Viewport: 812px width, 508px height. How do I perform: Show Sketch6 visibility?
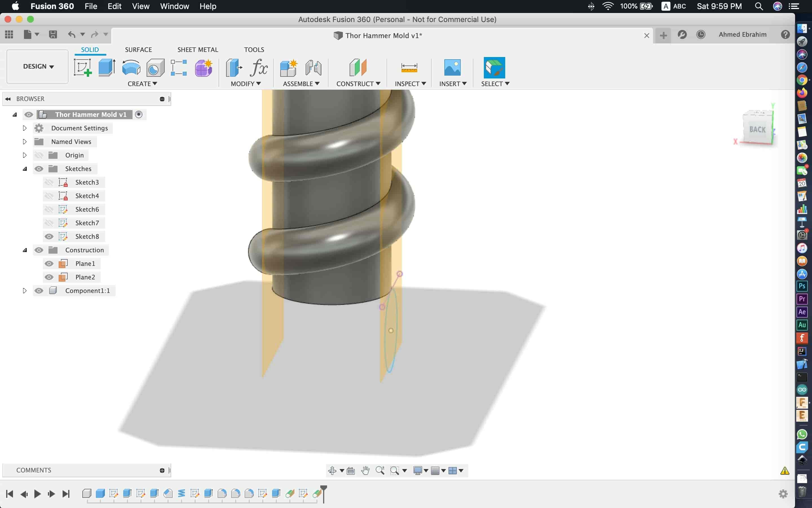[49, 209]
